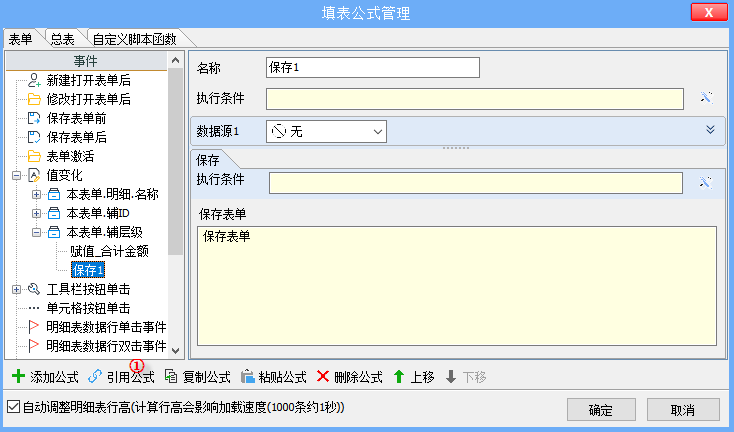Viewport: 734px width, 432px height.
Task: Collapse the 本表单.辅层级 node
Action: point(37,232)
